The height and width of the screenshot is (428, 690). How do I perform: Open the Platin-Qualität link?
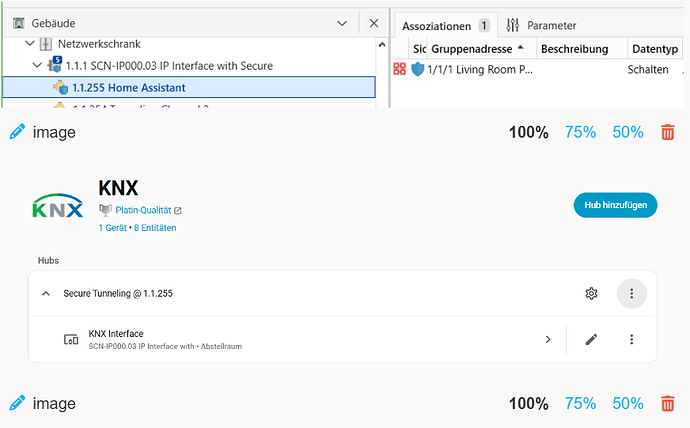143,210
